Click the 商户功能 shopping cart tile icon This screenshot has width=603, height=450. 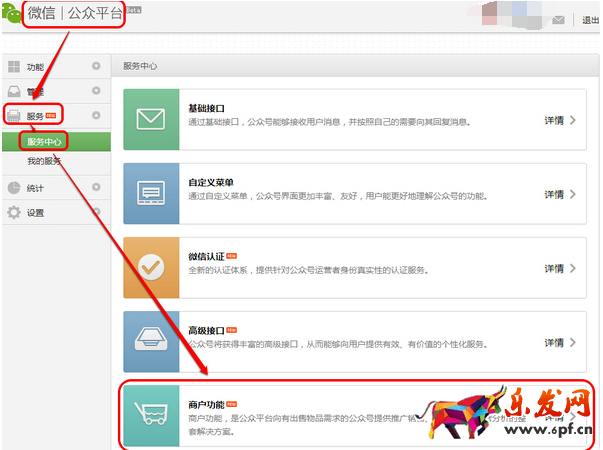[151, 415]
